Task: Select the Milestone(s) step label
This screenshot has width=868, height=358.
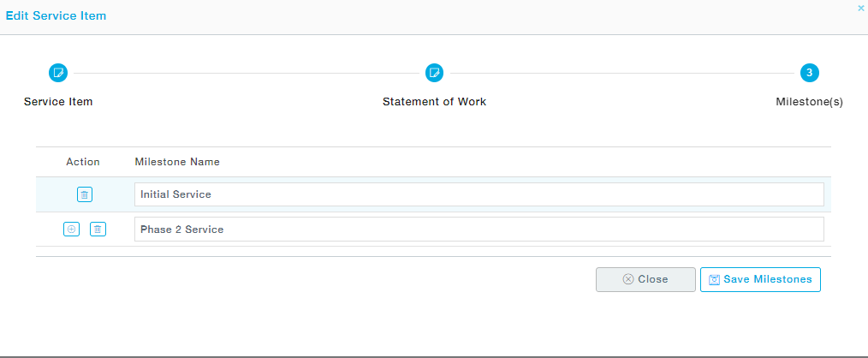Action: [x=809, y=102]
